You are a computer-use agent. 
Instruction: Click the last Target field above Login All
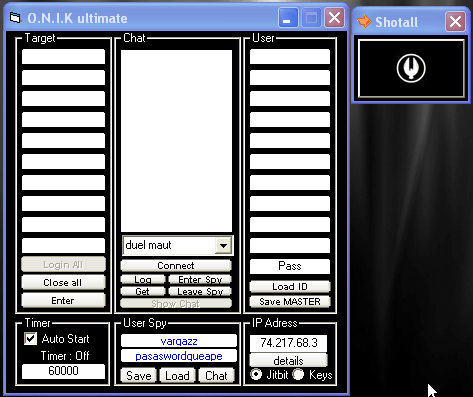pyautogui.click(x=63, y=246)
